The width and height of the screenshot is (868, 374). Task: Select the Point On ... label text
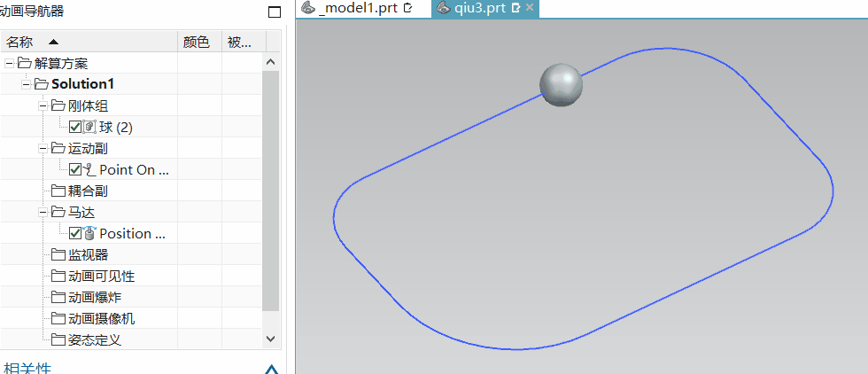pyautogui.click(x=134, y=170)
